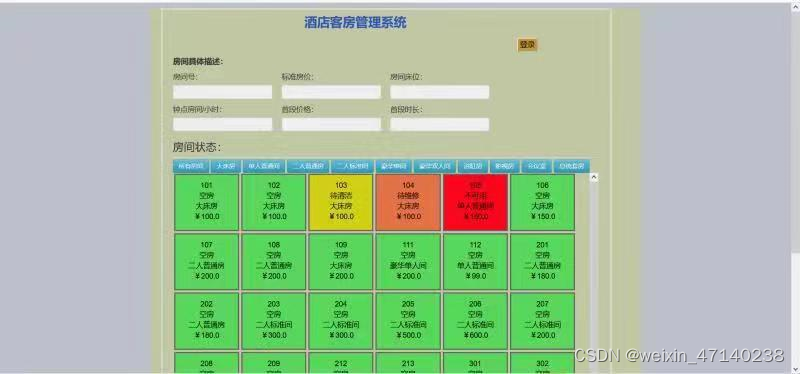800x374 pixels.
Task: Select room 108 二人普通房 card
Action: pos(274,261)
